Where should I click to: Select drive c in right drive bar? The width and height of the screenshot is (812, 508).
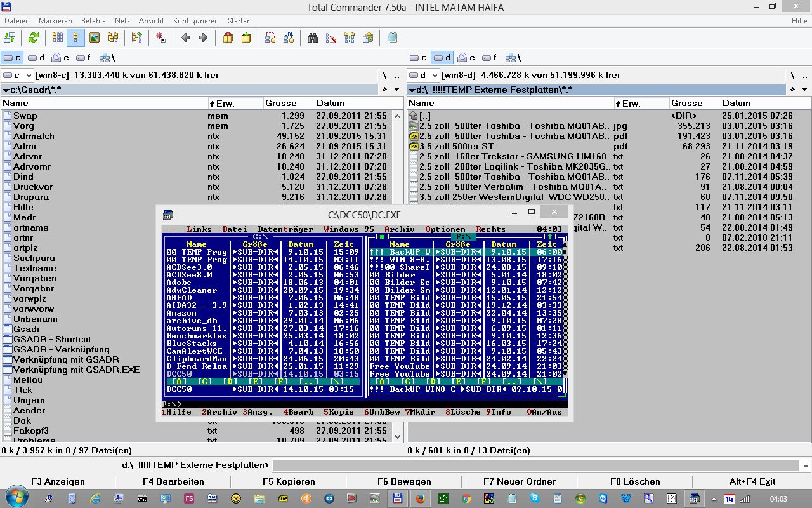(x=419, y=58)
